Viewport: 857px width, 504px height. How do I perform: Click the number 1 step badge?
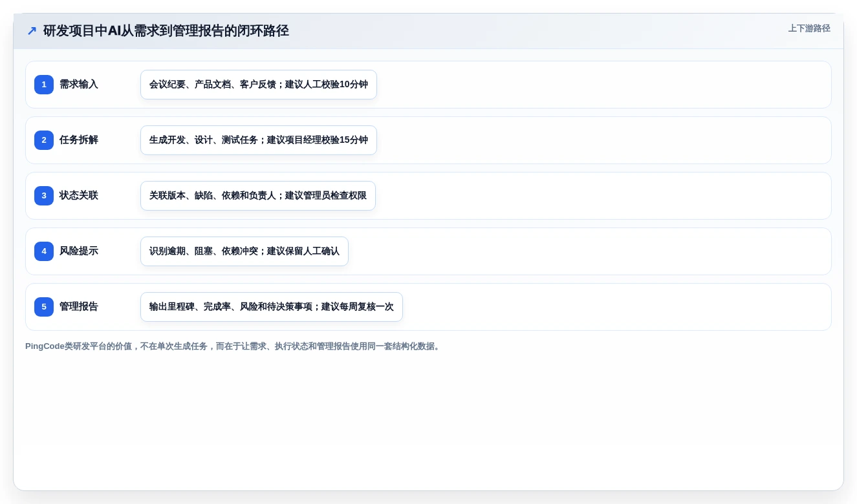click(44, 85)
